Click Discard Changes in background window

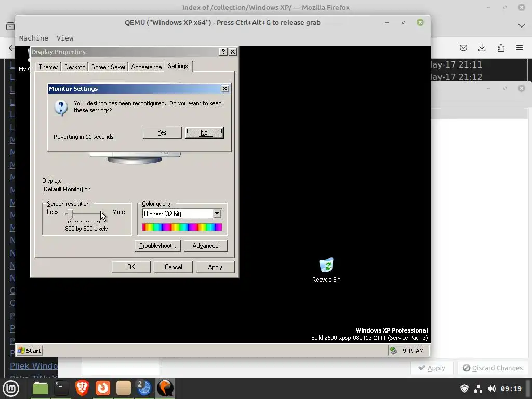tap(493, 368)
